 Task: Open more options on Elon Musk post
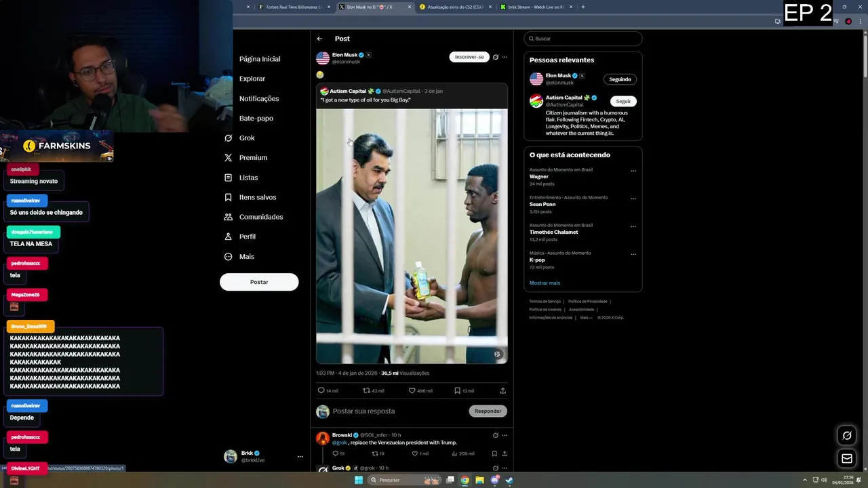click(x=505, y=57)
